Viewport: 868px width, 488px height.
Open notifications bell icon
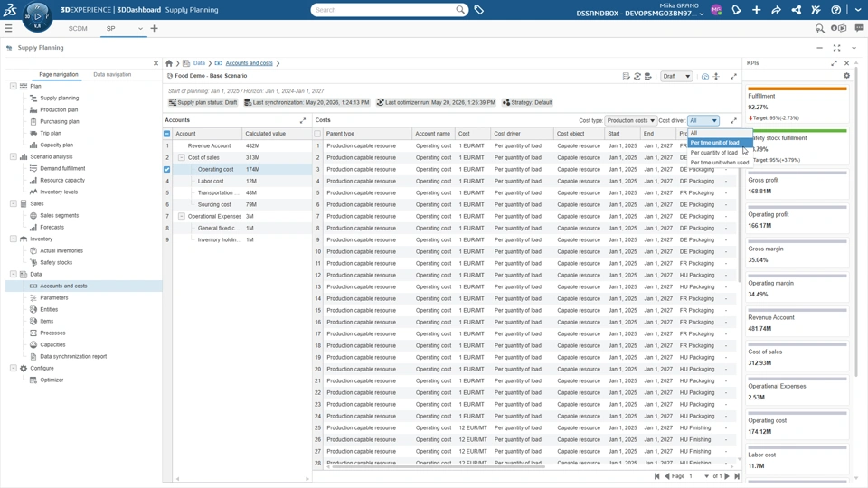[736, 10]
